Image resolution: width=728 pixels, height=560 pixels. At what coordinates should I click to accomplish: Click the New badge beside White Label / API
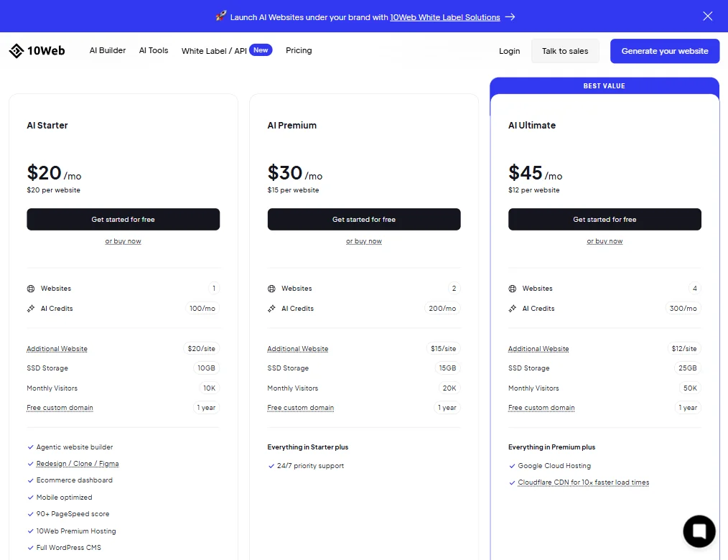pos(261,50)
